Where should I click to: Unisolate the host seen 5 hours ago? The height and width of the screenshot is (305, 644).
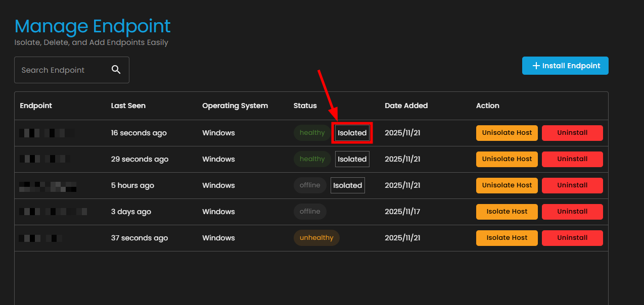click(507, 185)
